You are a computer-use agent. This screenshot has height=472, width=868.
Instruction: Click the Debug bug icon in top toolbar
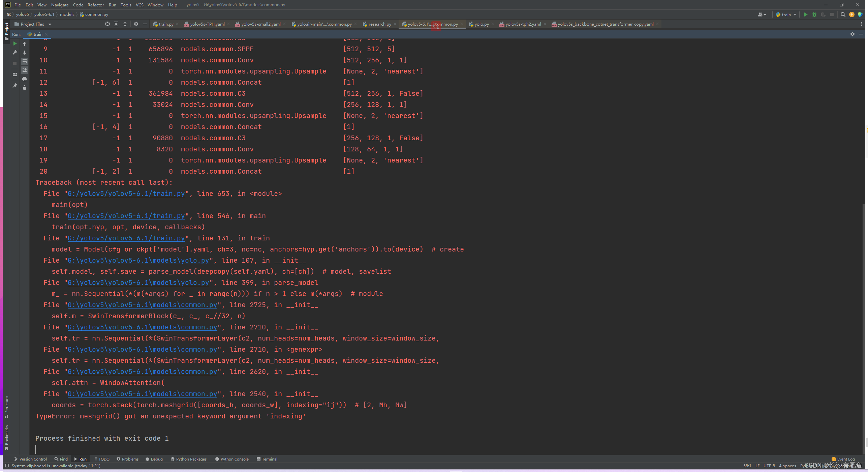(x=814, y=14)
